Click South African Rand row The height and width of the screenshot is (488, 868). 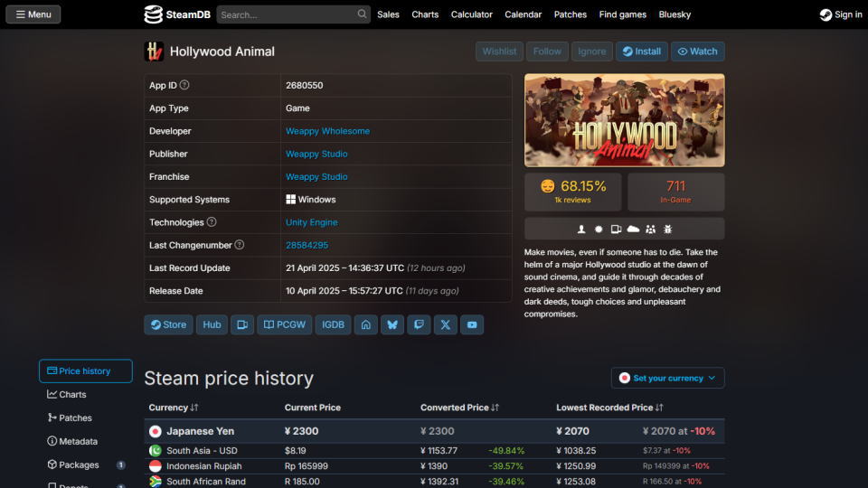coord(435,482)
